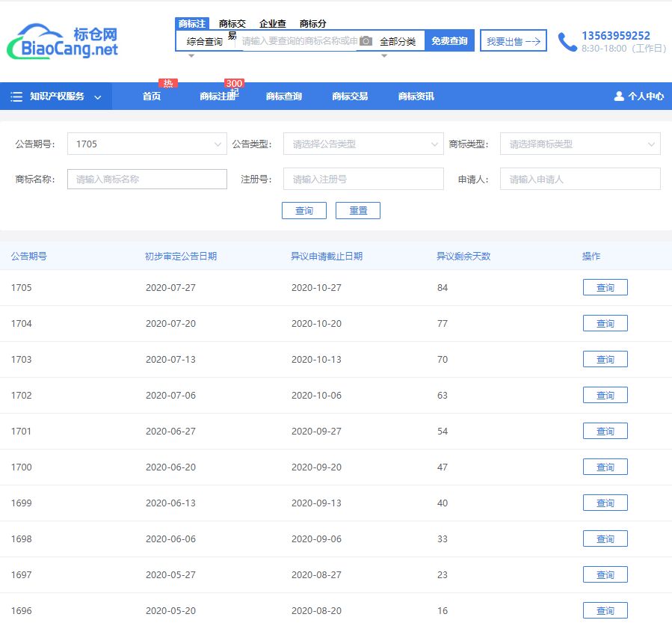Focus the 商标名称 input field

[147, 179]
